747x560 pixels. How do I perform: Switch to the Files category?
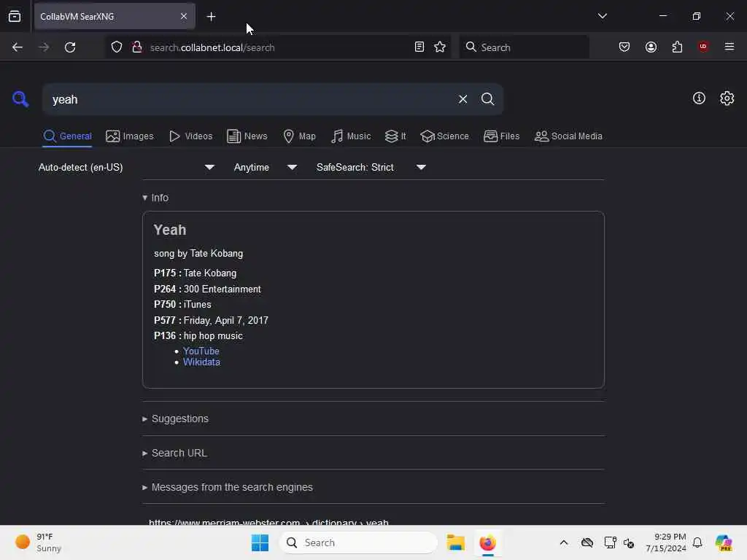coord(501,136)
